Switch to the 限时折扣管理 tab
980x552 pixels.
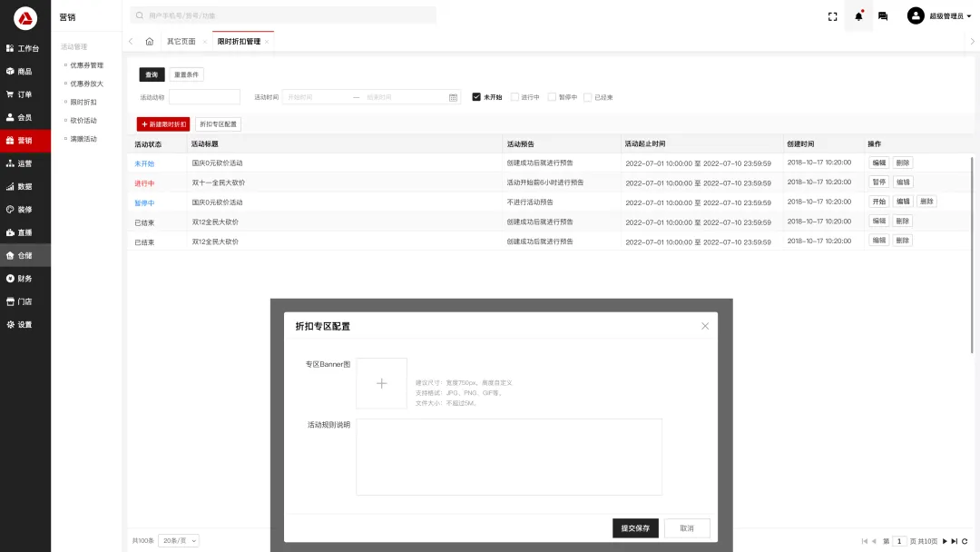click(x=239, y=41)
